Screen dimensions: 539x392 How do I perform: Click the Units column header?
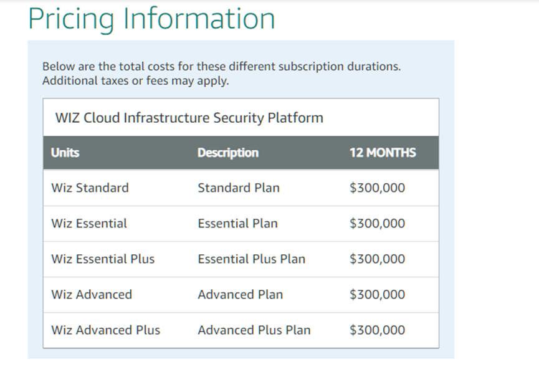tap(65, 153)
